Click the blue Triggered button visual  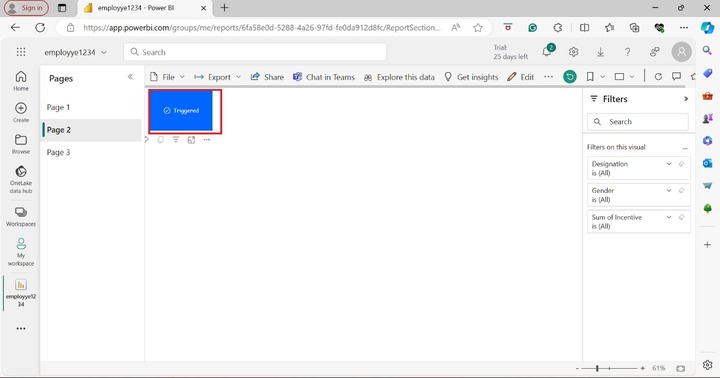click(x=181, y=111)
